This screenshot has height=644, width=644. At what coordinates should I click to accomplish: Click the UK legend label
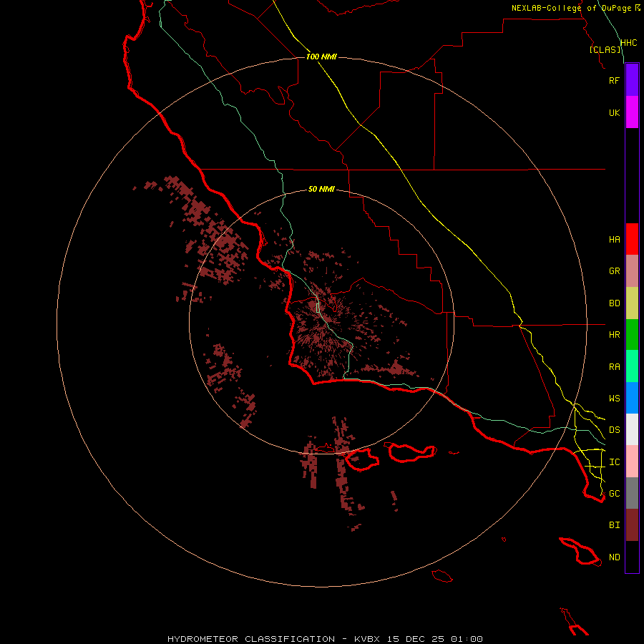tap(615, 112)
